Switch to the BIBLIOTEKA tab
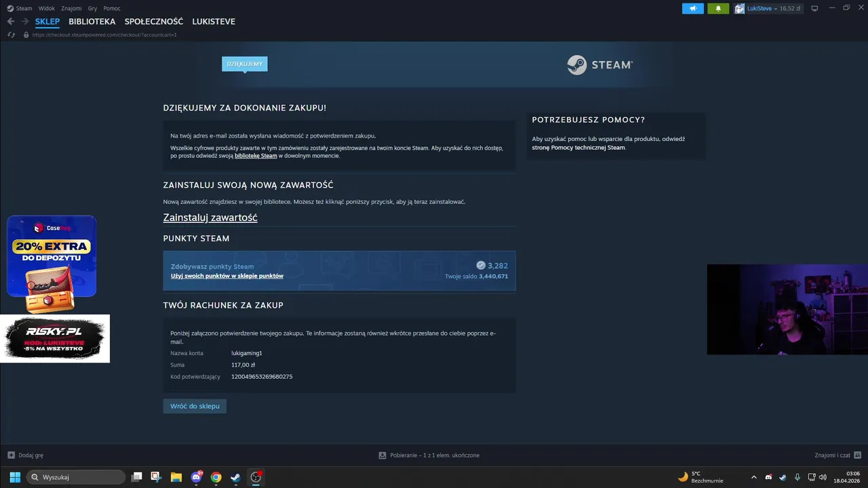 [92, 22]
